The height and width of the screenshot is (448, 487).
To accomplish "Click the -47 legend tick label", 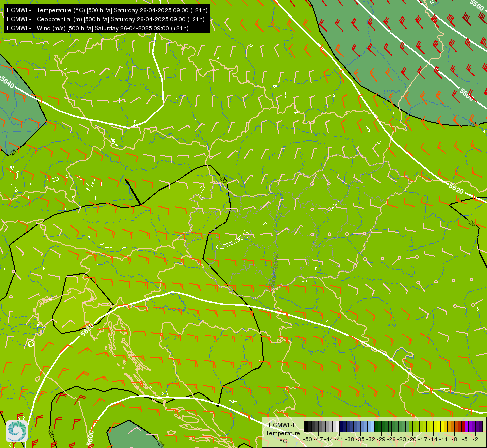I will click(x=318, y=439).
